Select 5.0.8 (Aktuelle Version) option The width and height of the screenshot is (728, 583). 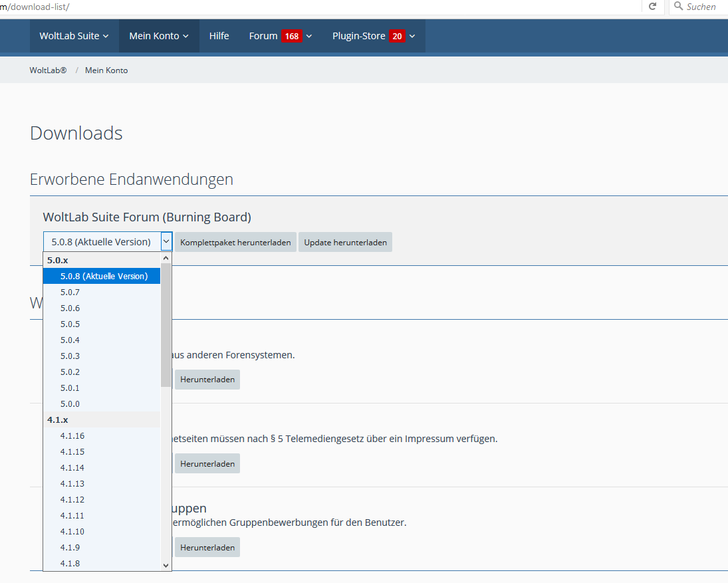click(x=104, y=276)
